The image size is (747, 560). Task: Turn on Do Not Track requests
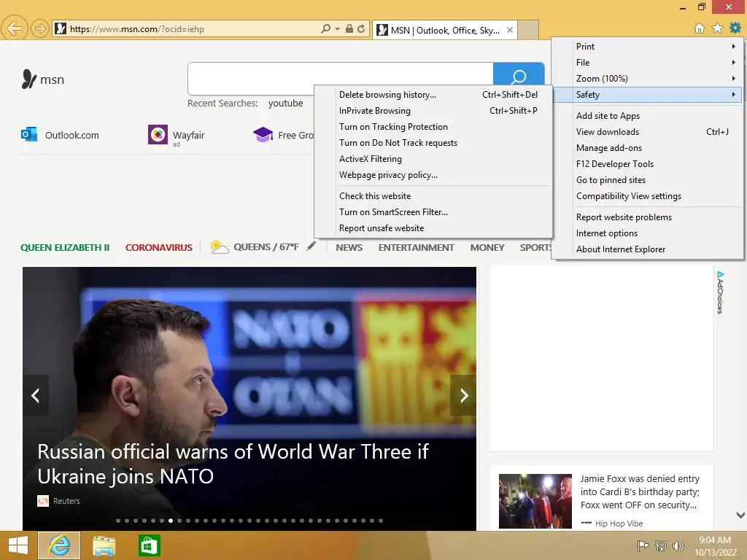[x=433, y=143]
